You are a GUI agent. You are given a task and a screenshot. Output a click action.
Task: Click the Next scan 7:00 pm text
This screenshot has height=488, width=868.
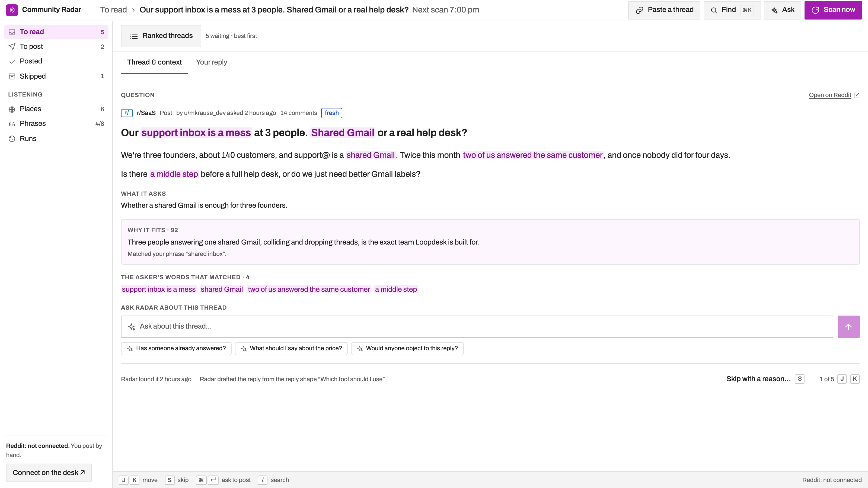point(445,10)
